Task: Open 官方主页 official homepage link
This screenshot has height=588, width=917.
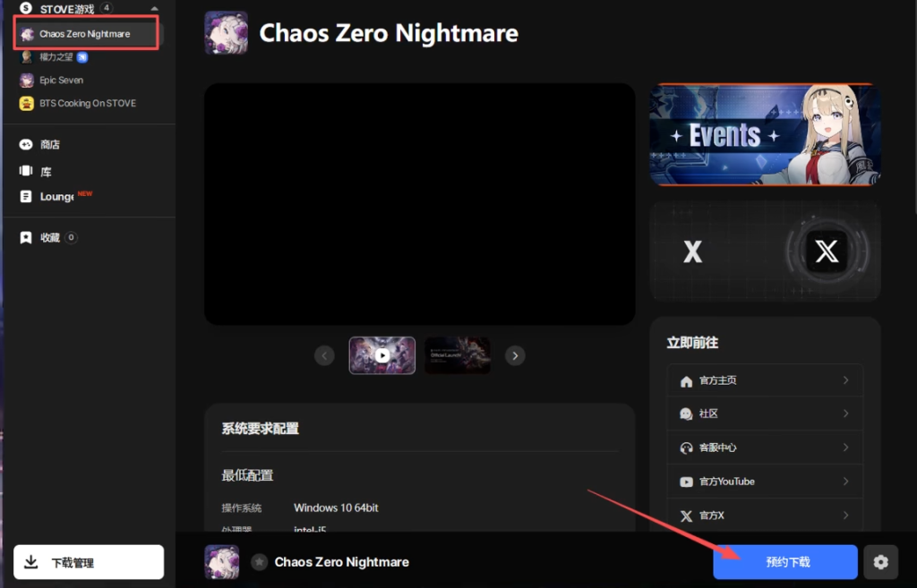Action: pyautogui.click(x=765, y=380)
